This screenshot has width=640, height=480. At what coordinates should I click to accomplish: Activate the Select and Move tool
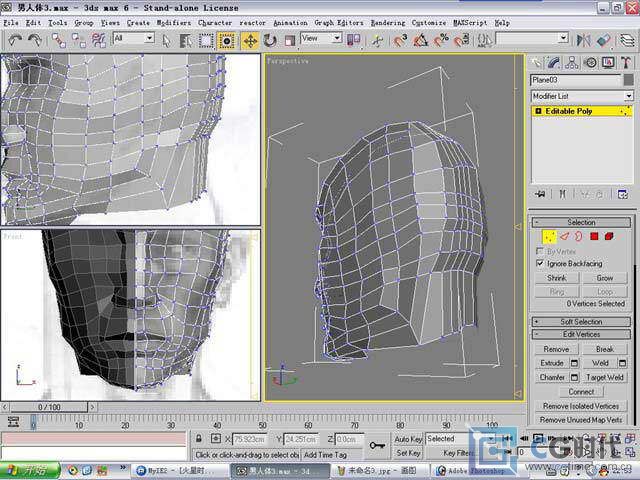tap(250, 40)
